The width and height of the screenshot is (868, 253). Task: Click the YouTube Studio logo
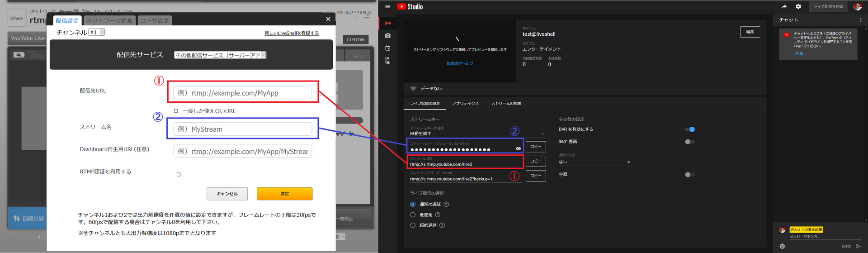coord(410,7)
